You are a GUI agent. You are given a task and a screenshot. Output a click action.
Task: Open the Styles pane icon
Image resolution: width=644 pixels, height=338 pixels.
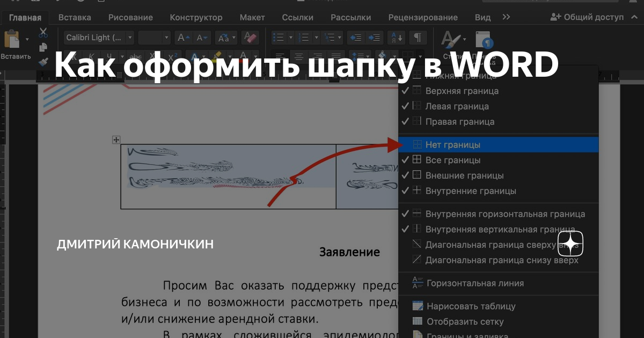click(x=486, y=41)
